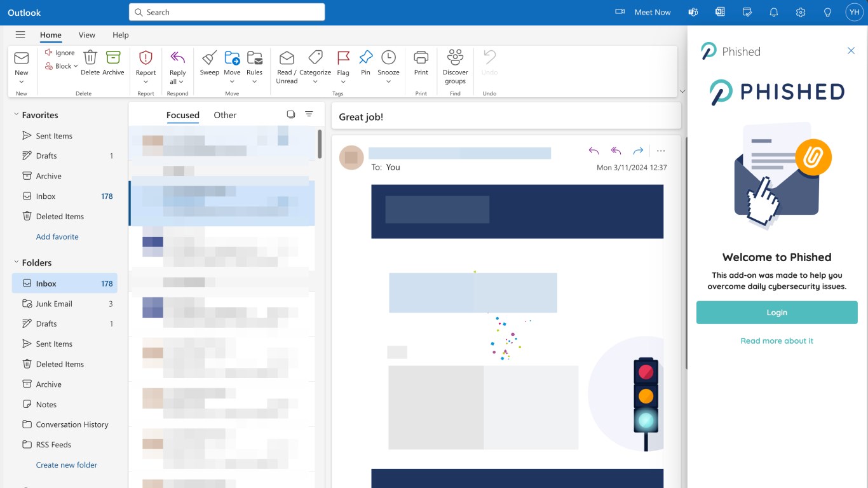
Task: Click the Login button in Phished panel
Action: (776, 313)
